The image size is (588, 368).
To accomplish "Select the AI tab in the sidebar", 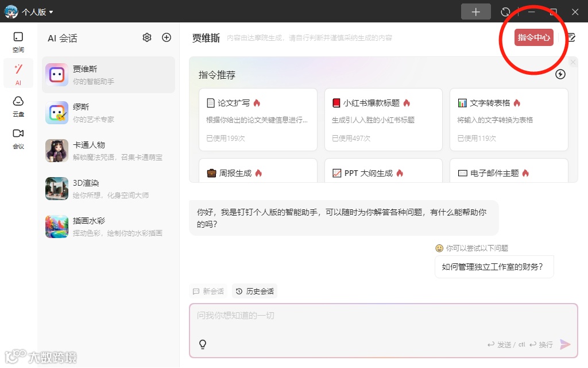I will [18, 74].
